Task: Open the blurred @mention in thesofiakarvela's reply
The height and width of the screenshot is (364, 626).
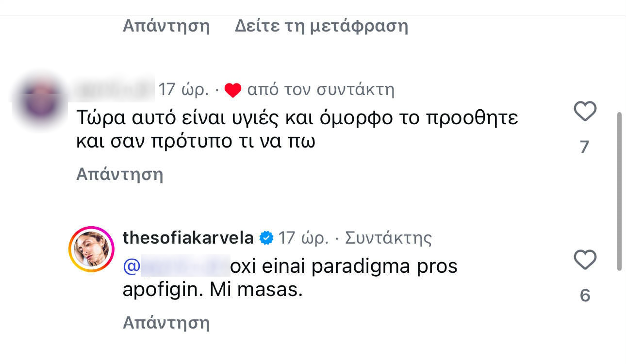Action: pos(176,266)
